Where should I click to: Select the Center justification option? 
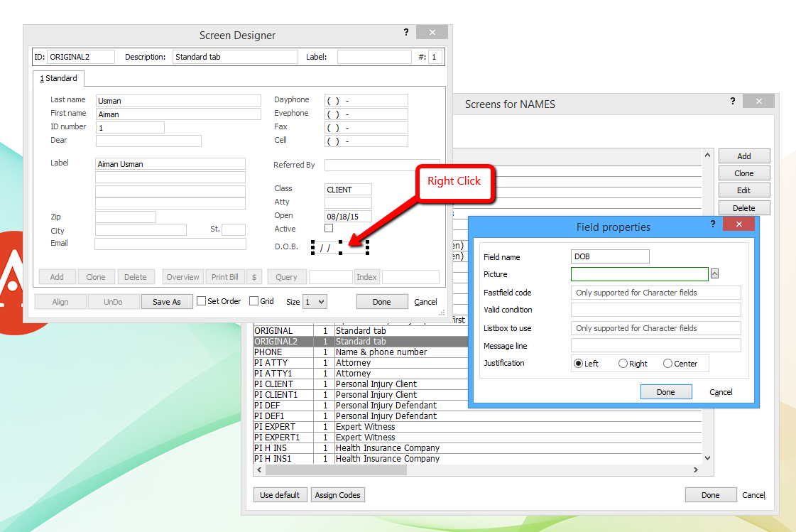pyautogui.click(x=668, y=363)
